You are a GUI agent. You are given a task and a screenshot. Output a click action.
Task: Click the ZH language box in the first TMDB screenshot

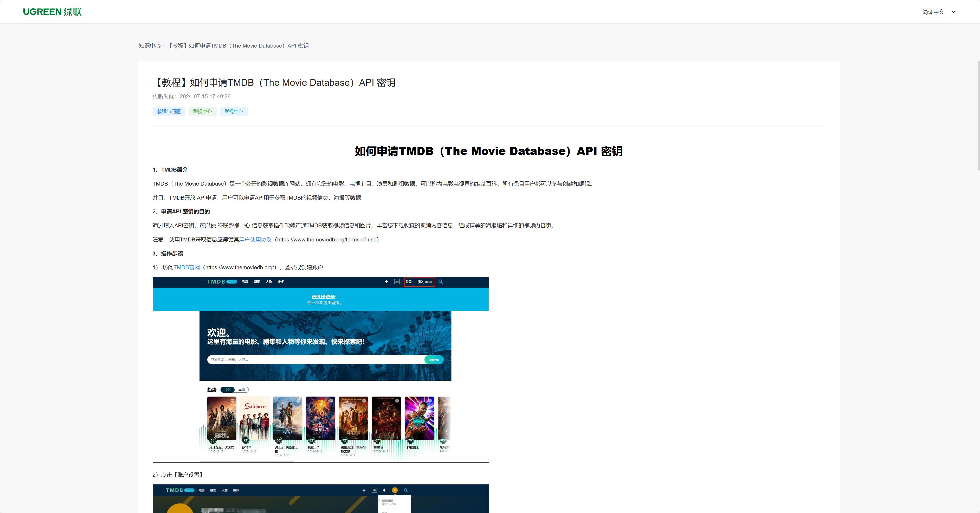click(397, 282)
